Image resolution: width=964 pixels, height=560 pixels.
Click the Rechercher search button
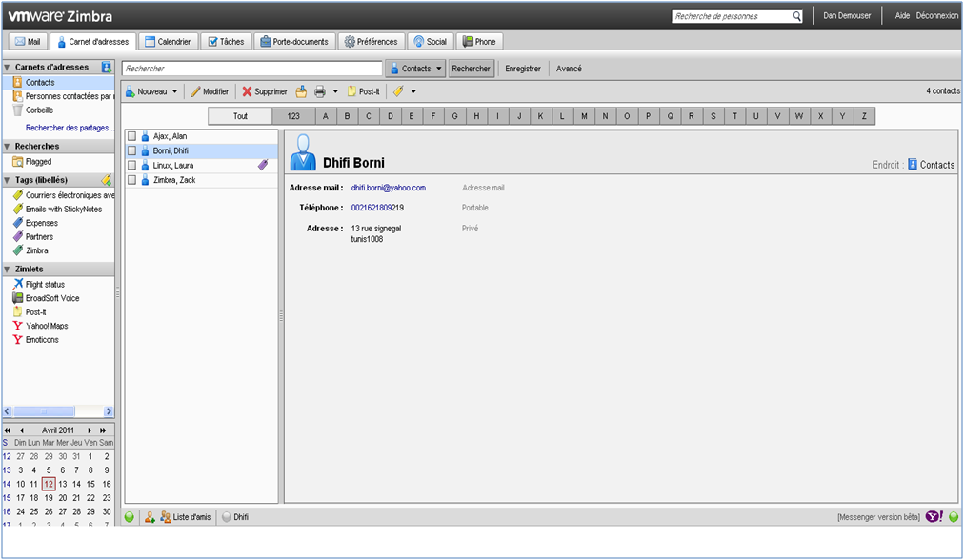tap(471, 69)
